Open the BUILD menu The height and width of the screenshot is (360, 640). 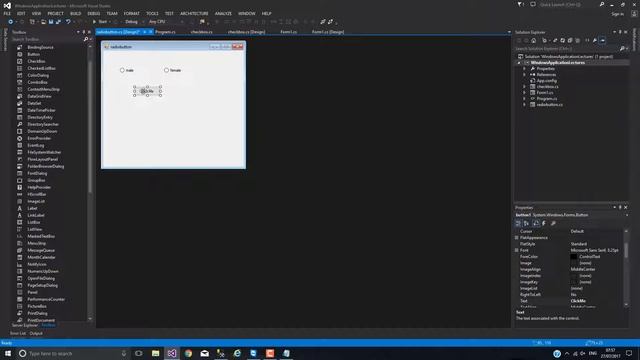point(76,13)
